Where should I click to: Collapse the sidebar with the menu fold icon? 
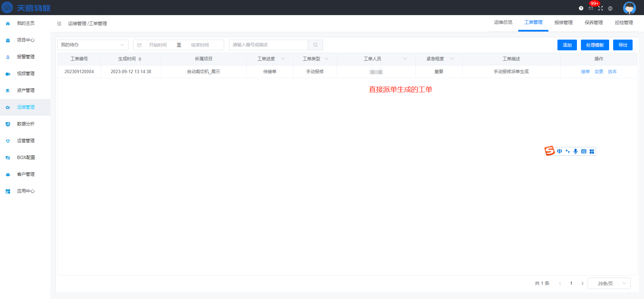tap(59, 23)
